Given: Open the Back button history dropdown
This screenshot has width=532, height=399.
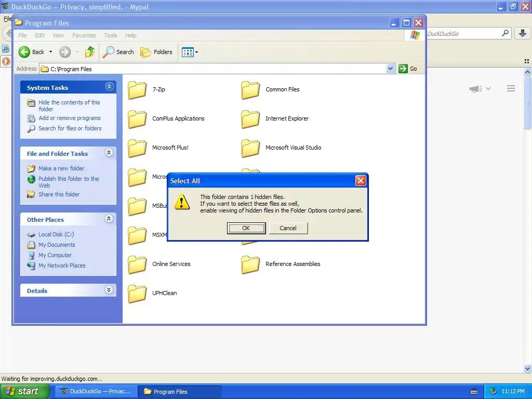Looking at the screenshot, I should coord(50,52).
